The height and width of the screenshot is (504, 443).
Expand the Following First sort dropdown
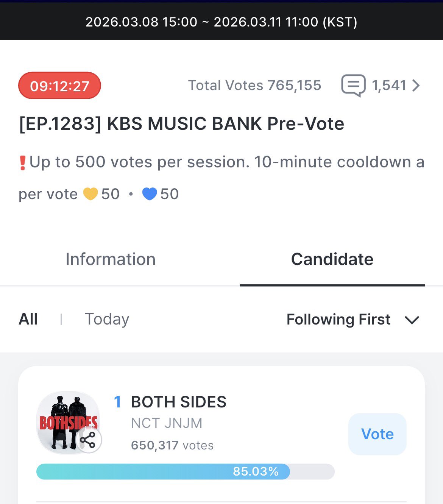338,320
